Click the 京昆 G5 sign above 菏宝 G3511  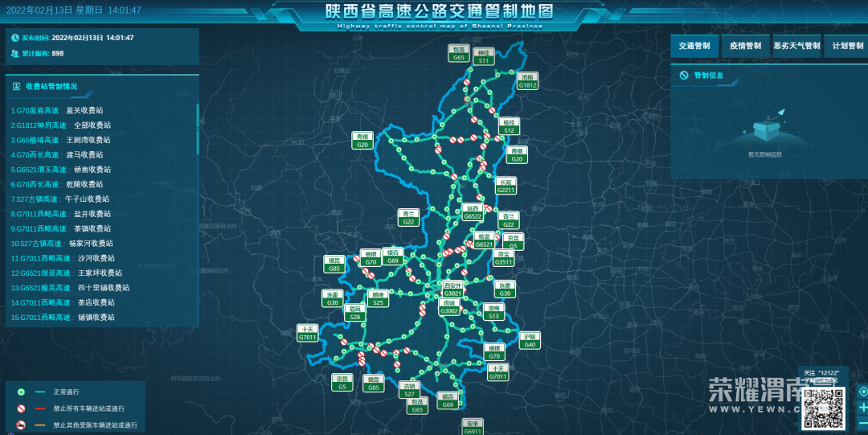513,241
